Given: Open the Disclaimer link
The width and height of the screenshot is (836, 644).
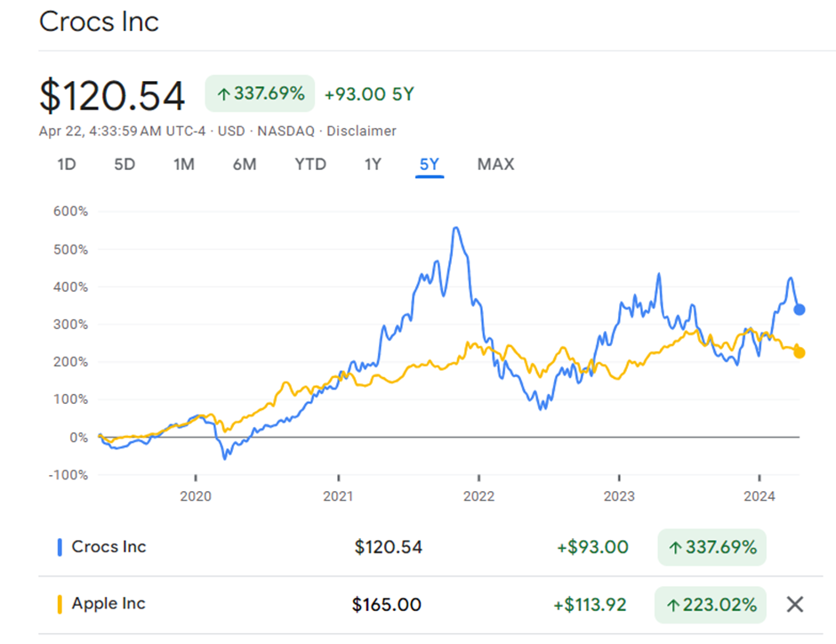Looking at the screenshot, I should tap(361, 131).
